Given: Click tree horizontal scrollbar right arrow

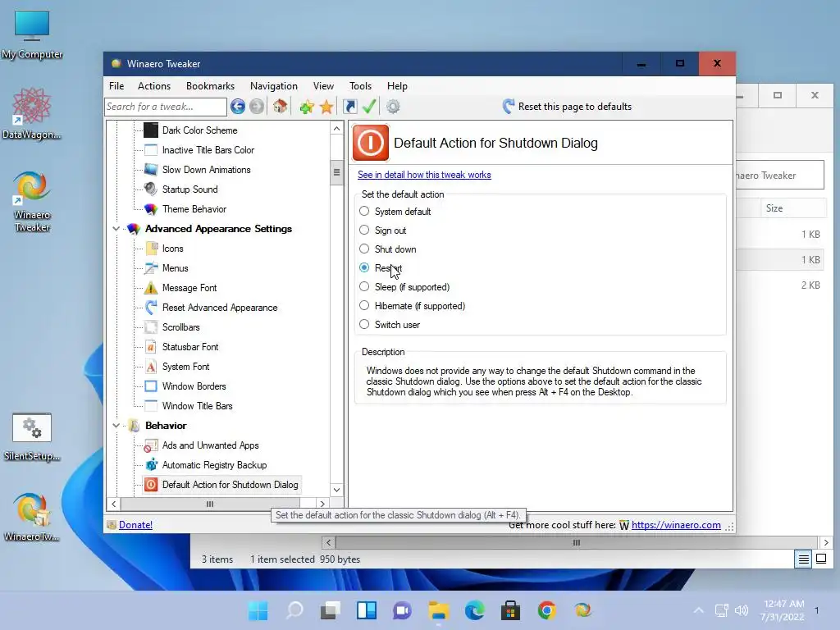Looking at the screenshot, I should point(322,504).
